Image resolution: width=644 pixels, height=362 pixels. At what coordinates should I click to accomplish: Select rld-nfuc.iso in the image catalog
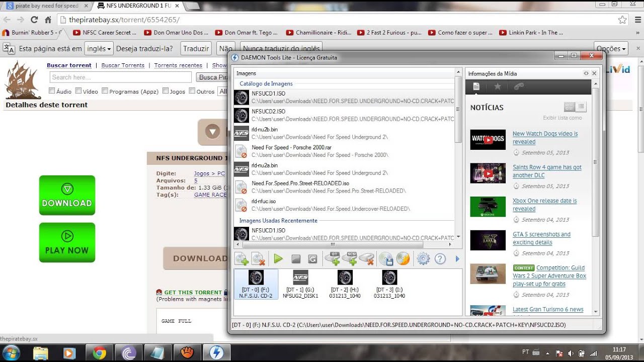pyautogui.click(x=344, y=205)
